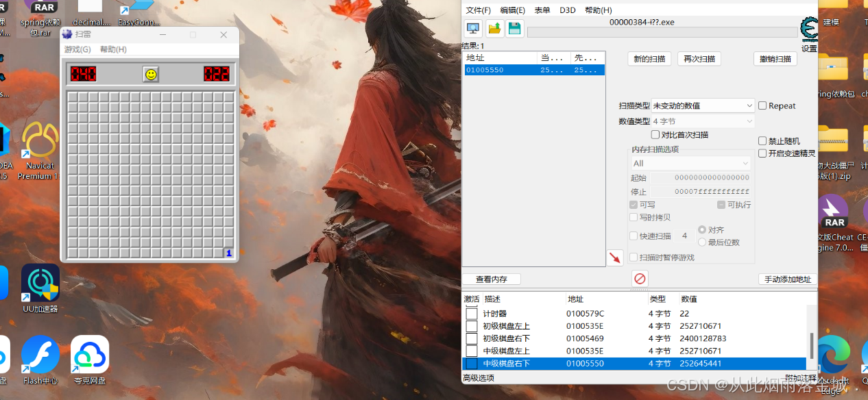Click Minesweeper window title icon
Image resolution: width=868 pixels, height=400 pixels.
click(67, 34)
